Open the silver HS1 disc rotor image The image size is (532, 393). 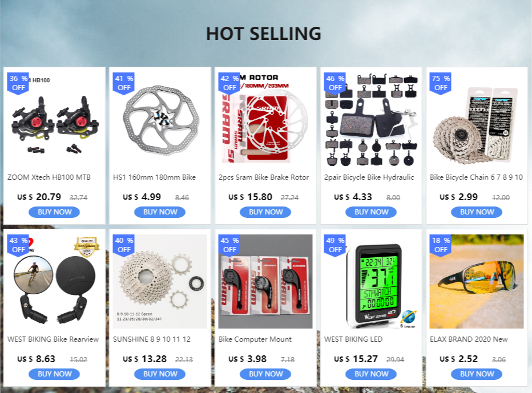point(160,119)
